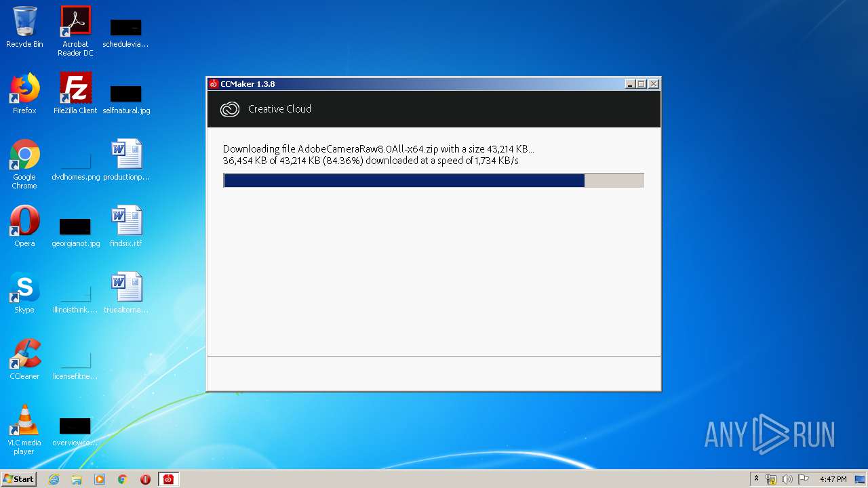The height and width of the screenshot is (488, 868).
Task: Maximize the CCMaker window
Action: (641, 84)
